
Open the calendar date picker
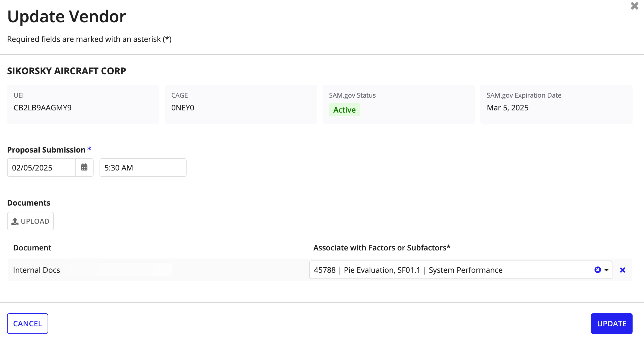[84, 168]
